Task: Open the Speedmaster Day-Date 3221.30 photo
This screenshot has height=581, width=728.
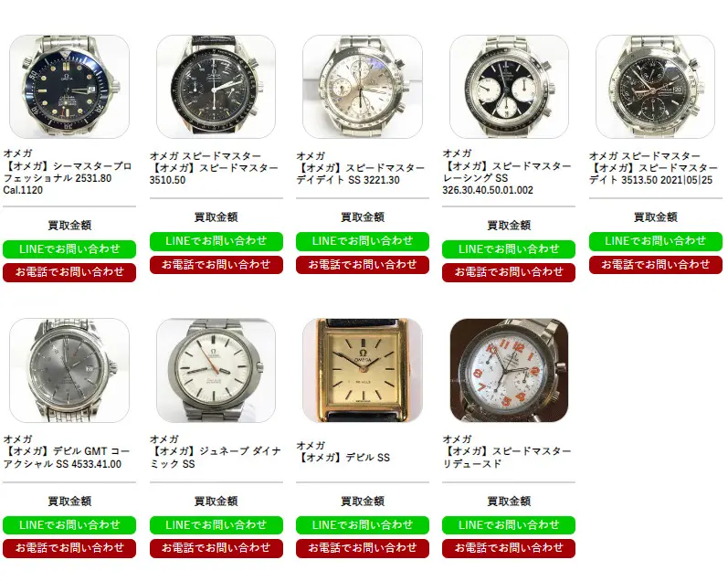Action: (363, 87)
